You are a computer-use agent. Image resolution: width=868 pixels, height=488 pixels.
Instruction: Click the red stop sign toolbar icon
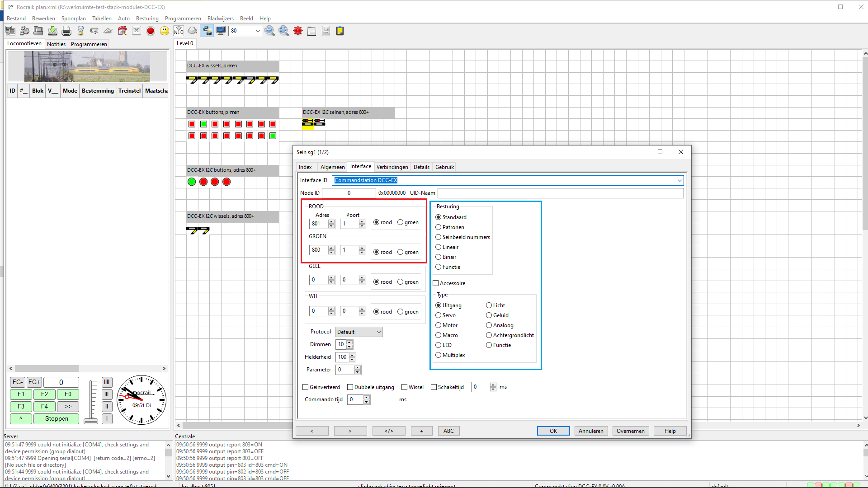[x=151, y=31]
